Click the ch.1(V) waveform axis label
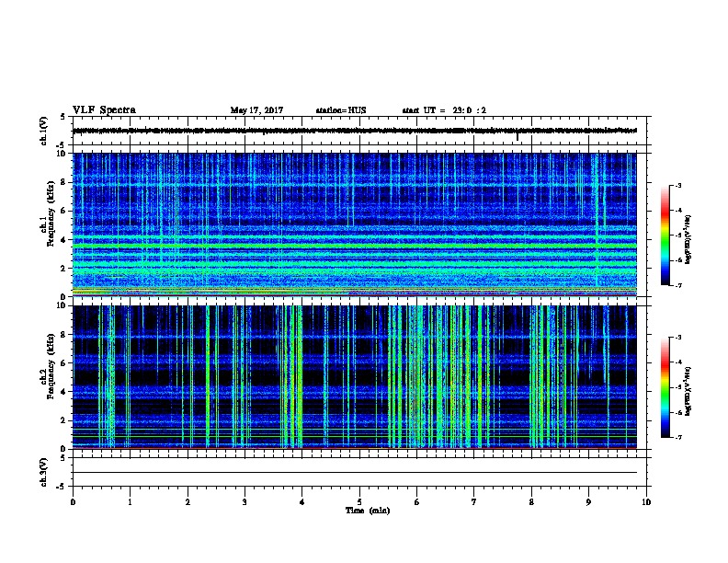Image resolution: width=728 pixels, height=563 pixels. click(x=43, y=131)
